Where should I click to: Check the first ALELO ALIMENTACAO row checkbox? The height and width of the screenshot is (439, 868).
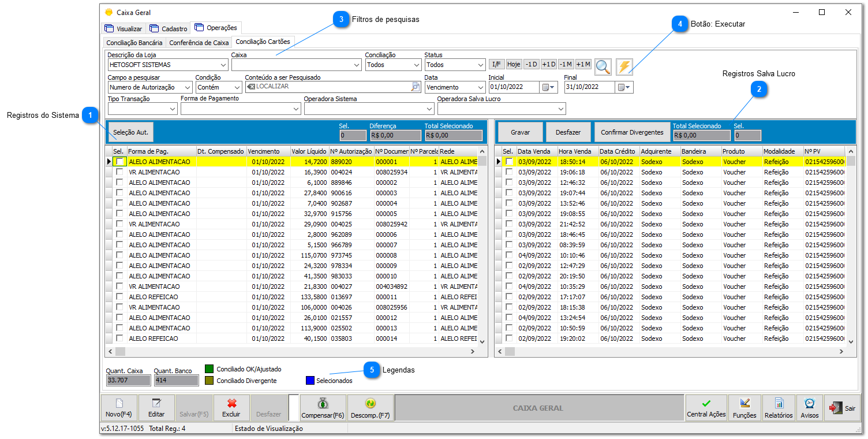click(119, 162)
